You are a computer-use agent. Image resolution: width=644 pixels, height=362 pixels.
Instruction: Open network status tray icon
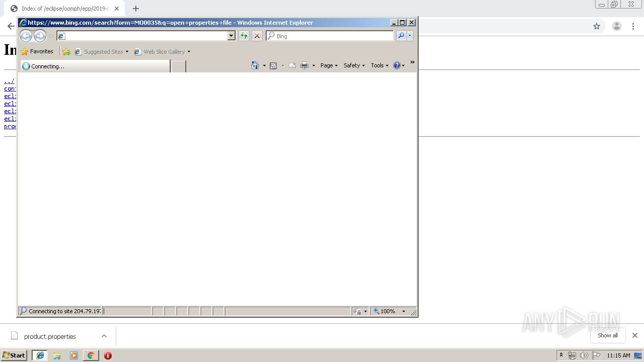[x=572, y=355]
